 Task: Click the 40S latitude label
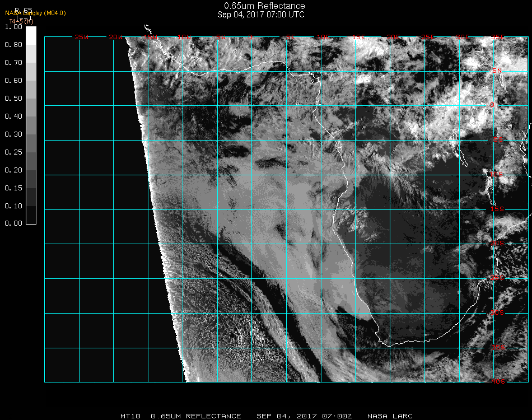(498, 381)
